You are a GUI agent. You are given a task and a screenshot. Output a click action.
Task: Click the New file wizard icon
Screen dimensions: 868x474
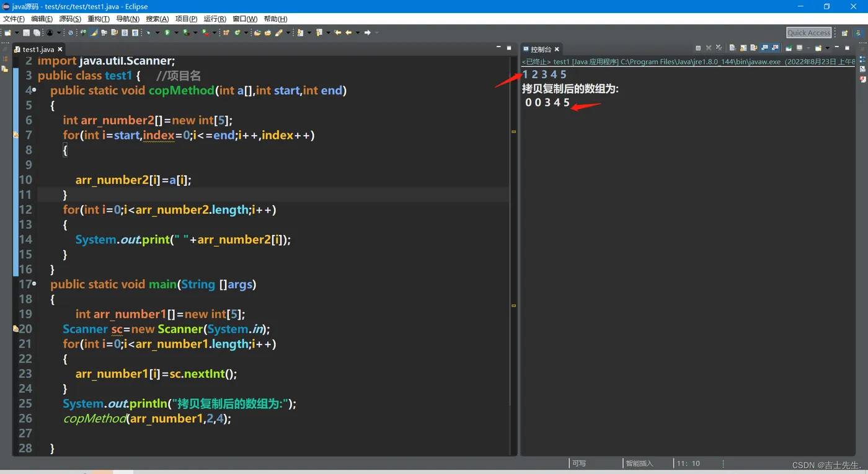click(8, 32)
